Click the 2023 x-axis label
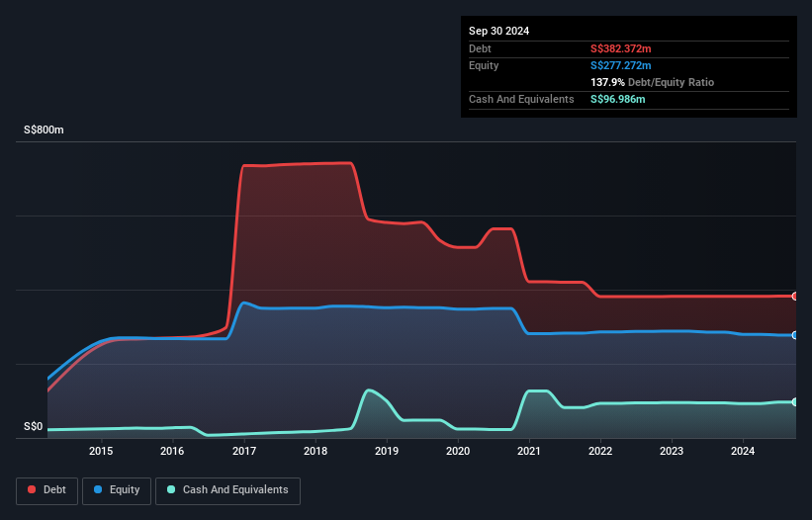The height and width of the screenshot is (520, 812). pyautogui.click(x=672, y=451)
